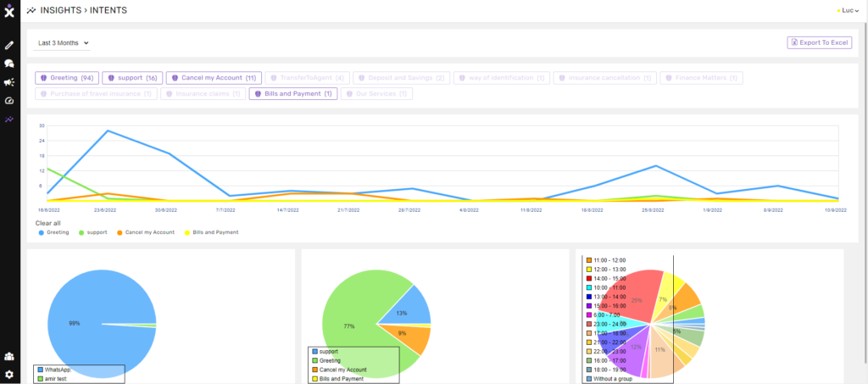Select the insights chart sidebar icon
The height and width of the screenshot is (384, 868).
(x=8, y=119)
